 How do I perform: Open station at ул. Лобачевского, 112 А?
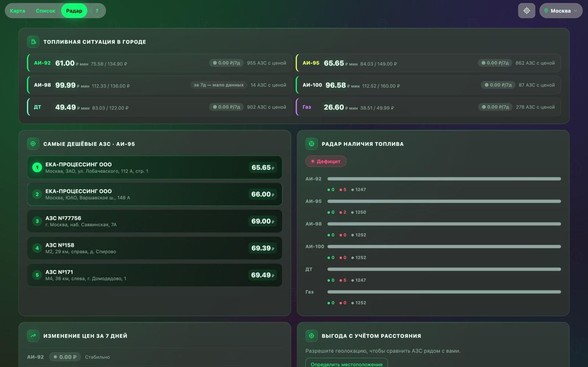pos(155,167)
